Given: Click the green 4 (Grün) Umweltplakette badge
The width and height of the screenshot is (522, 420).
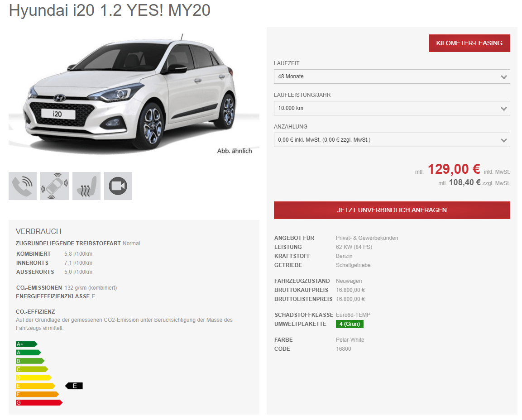Looking at the screenshot, I should [x=350, y=324].
